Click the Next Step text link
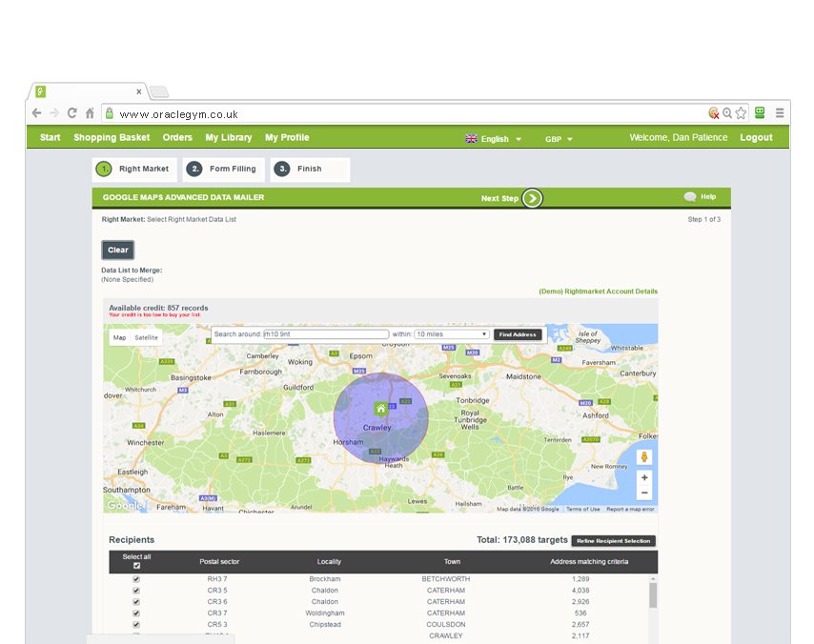The image size is (814, 644). pyautogui.click(x=499, y=198)
